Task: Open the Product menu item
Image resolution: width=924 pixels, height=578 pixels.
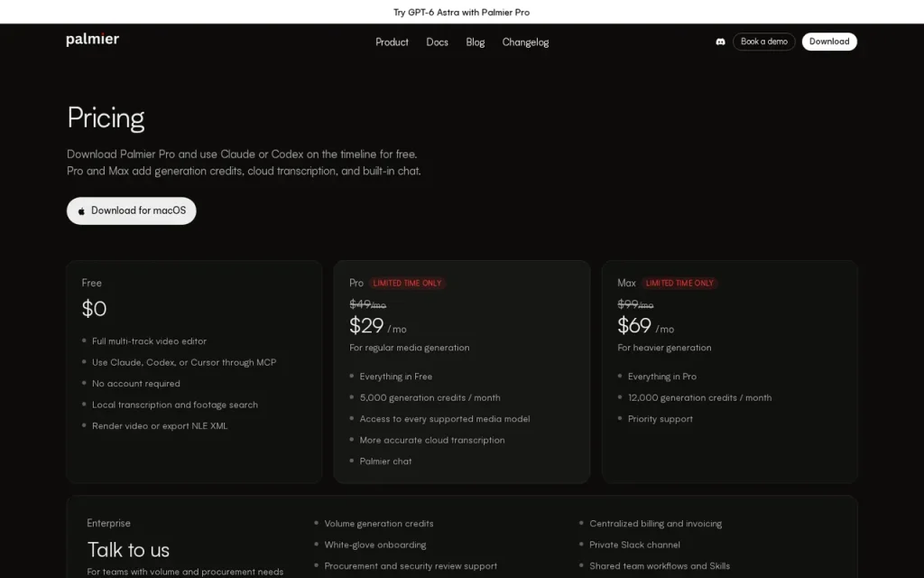Action: 392,42
